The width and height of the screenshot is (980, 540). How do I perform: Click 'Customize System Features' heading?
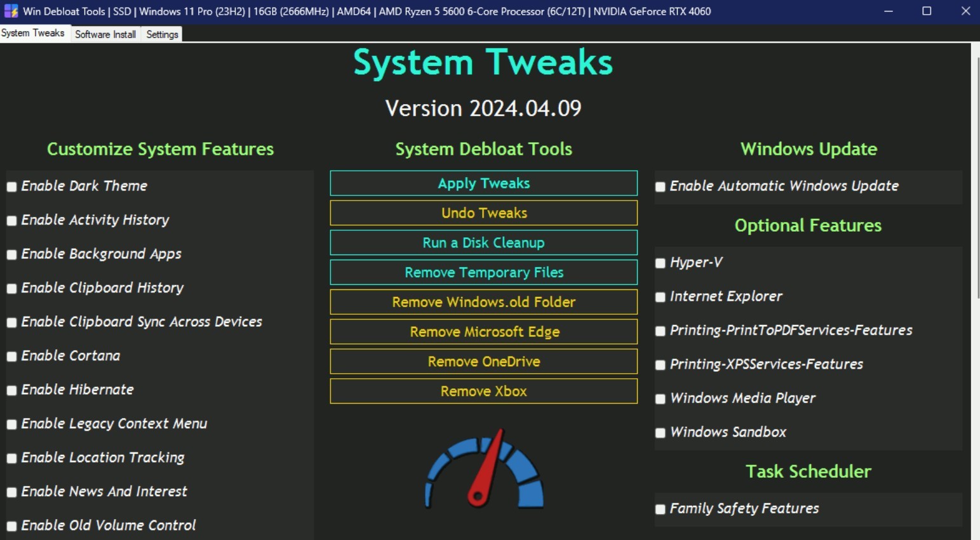point(160,149)
